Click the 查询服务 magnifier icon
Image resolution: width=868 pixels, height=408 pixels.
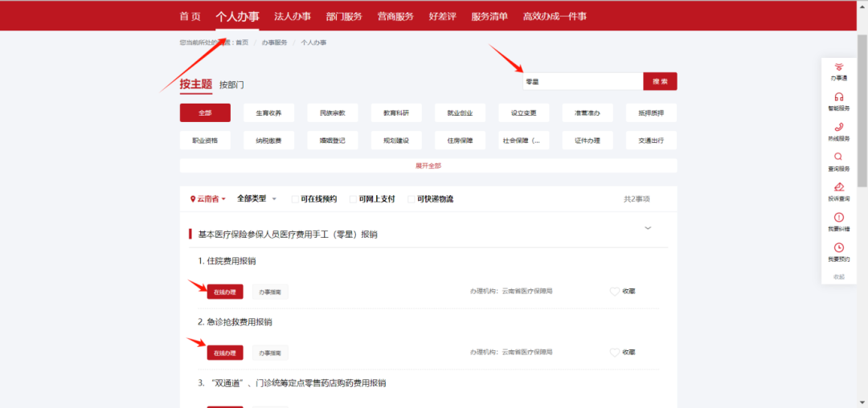click(838, 157)
